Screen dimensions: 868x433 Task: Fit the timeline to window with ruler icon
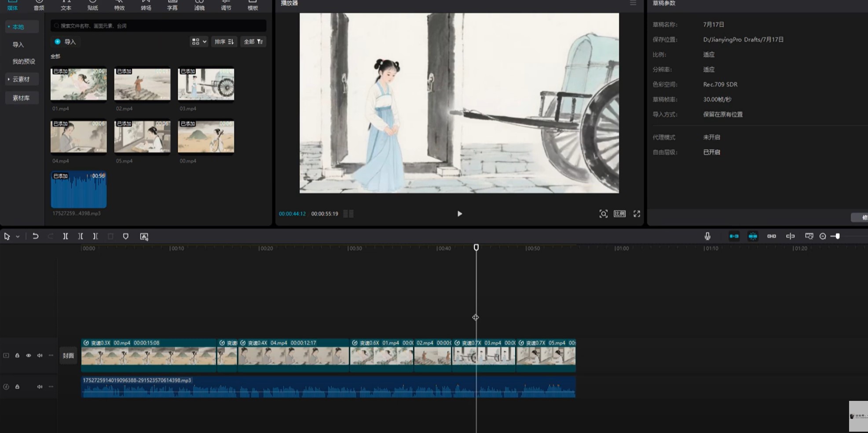[x=809, y=236]
